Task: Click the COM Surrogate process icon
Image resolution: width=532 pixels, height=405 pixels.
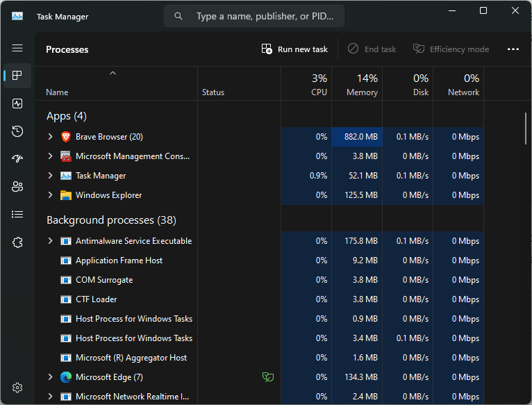Action: (66, 280)
